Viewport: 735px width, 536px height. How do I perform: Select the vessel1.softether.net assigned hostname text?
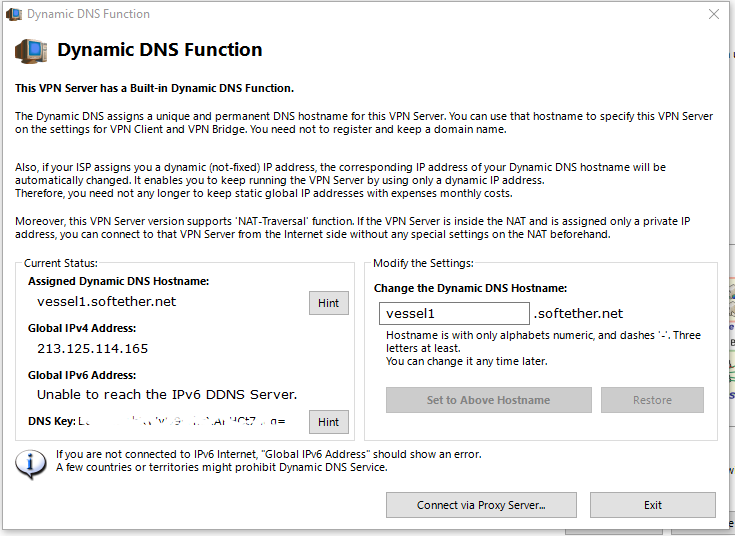(106, 302)
